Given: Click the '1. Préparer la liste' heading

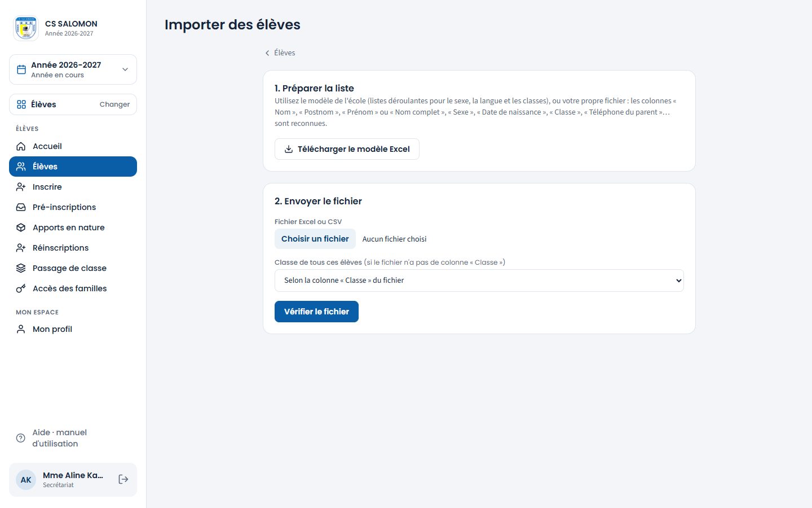Looking at the screenshot, I should pyautogui.click(x=314, y=88).
